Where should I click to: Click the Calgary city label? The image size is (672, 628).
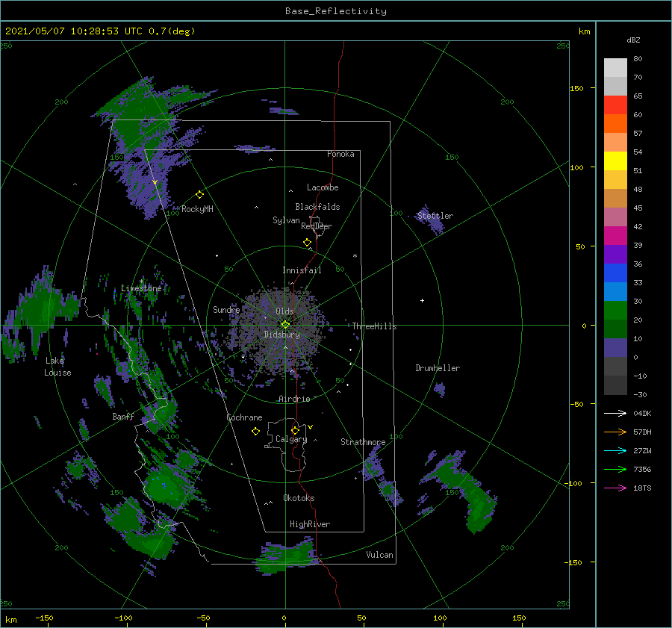(x=291, y=439)
